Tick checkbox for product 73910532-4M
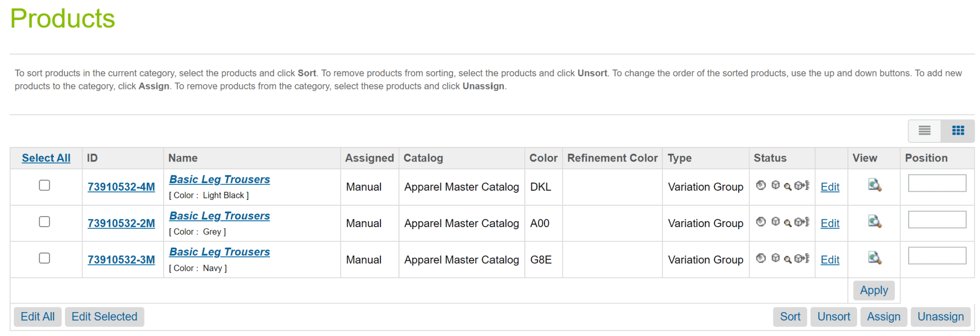 point(45,185)
